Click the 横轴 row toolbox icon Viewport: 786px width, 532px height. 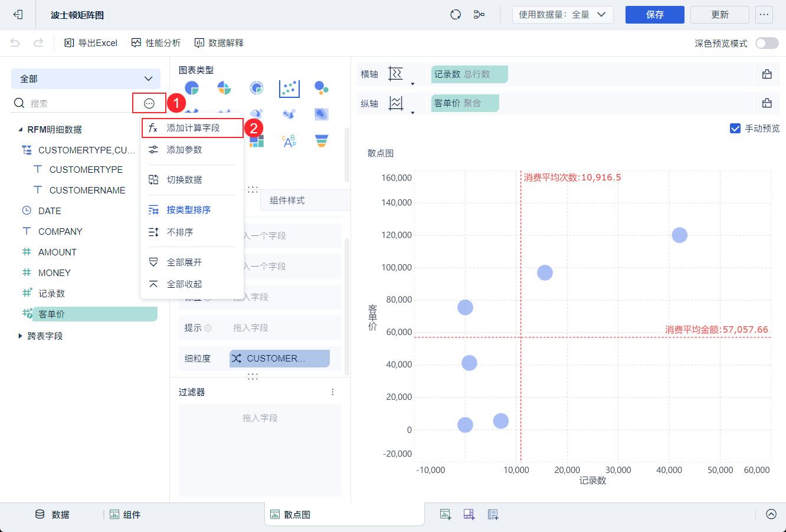click(767, 74)
